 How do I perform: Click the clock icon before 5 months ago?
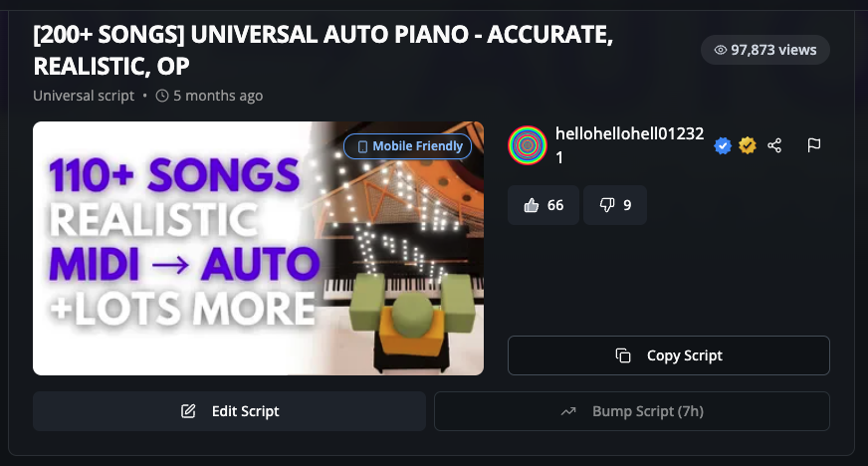pos(162,96)
